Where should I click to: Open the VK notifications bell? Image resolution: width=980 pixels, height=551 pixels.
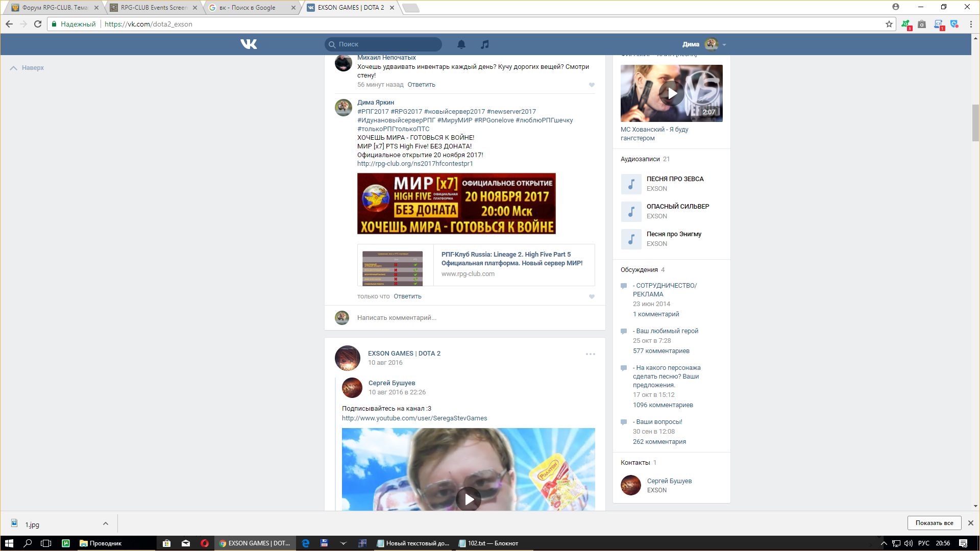461,44
